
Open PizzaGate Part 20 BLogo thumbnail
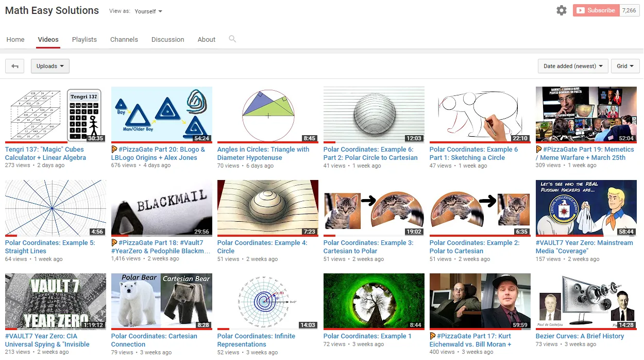coord(162,114)
